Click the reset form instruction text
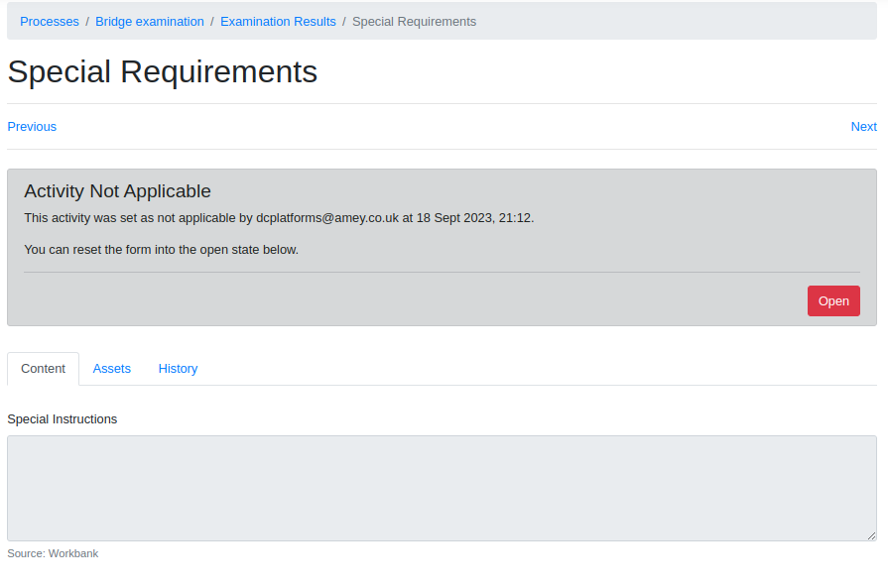The image size is (888, 588). pos(161,249)
